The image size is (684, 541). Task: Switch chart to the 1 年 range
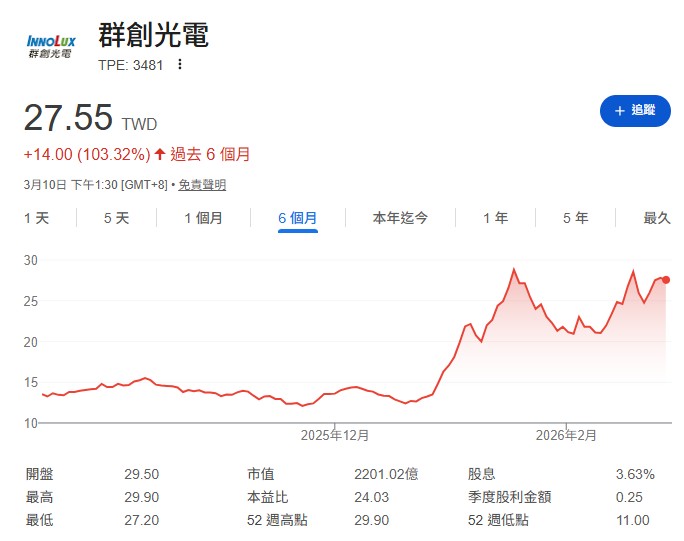496,218
